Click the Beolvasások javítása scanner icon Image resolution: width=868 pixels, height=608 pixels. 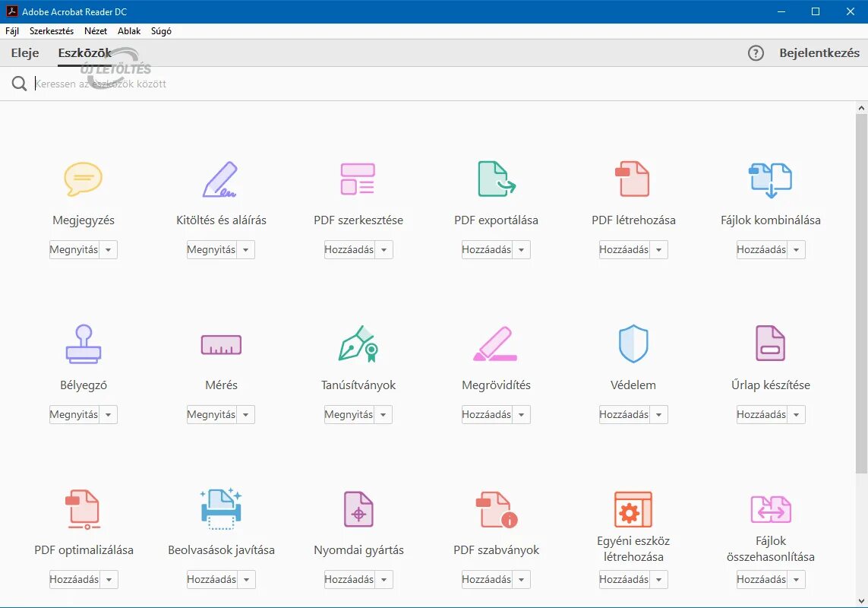(x=221, y=508)
